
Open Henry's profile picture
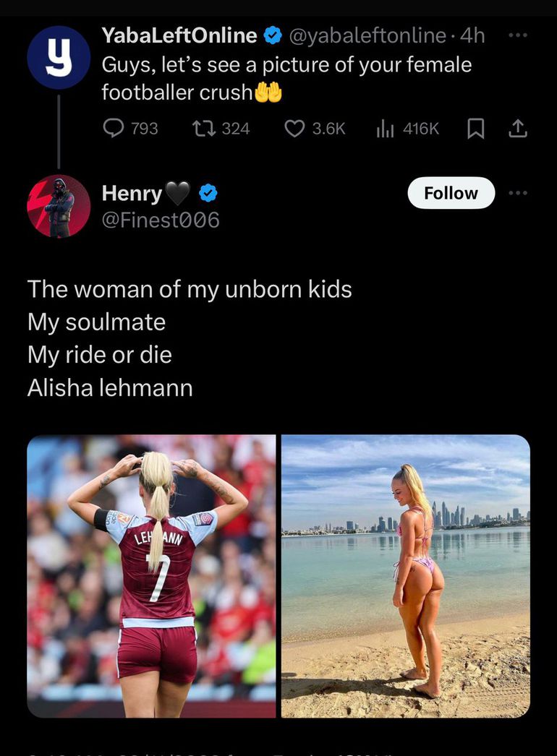coord(59,206)
